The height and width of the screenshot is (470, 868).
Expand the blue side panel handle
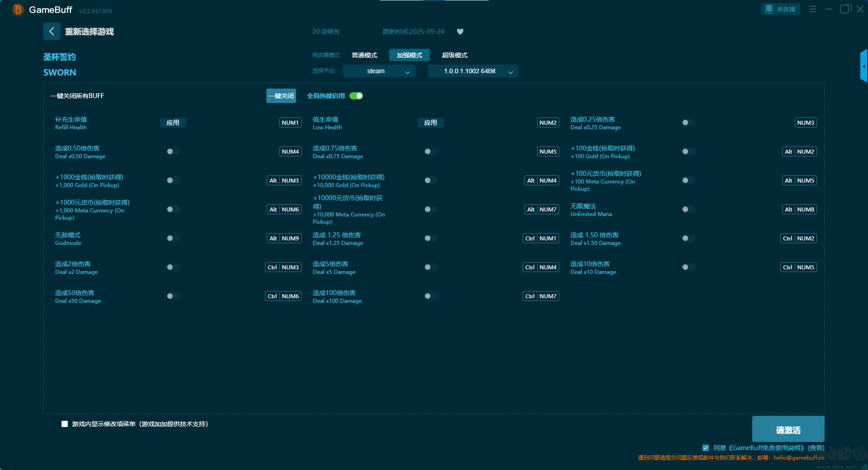(x=863, y=66)
